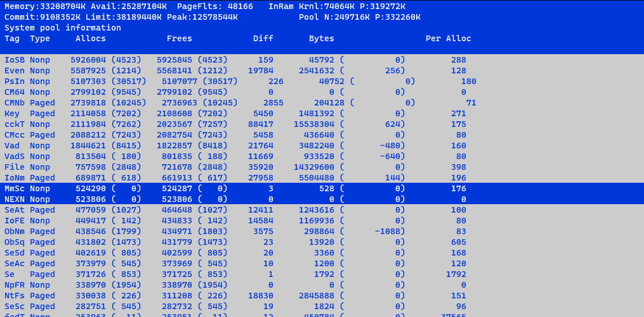Click the Diff column header
Screen dimensions: 644x317
tap(263, 38)
